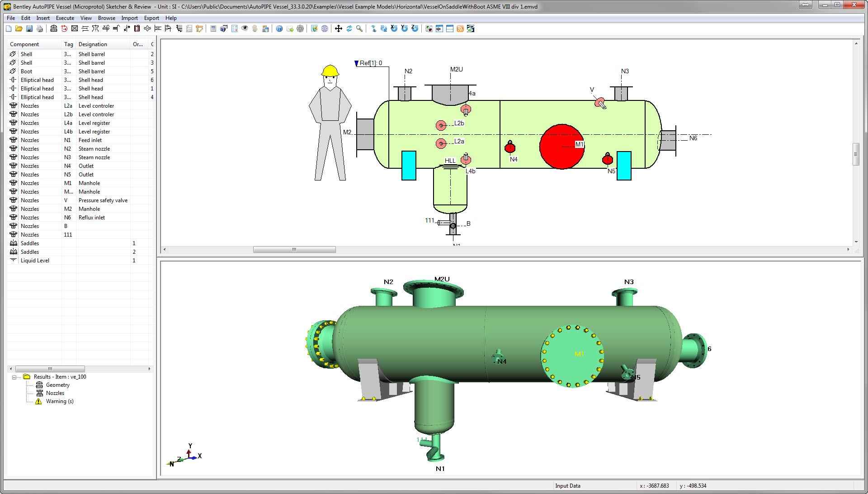Viewport: 868px width, 494px height.
Task: Open the Export menu
Action: (151, 18)
